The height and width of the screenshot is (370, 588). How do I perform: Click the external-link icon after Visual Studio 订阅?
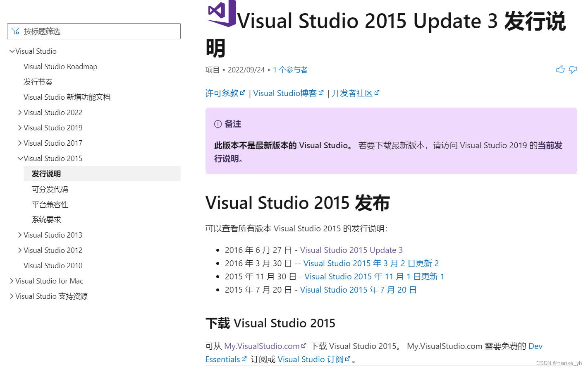tap(347, 359)
